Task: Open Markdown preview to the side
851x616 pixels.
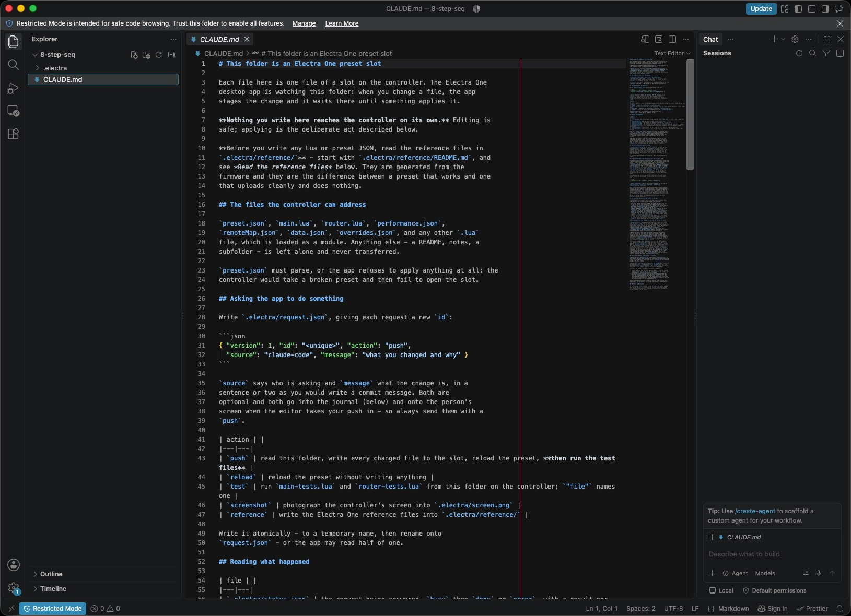Action: pos(645,39)
